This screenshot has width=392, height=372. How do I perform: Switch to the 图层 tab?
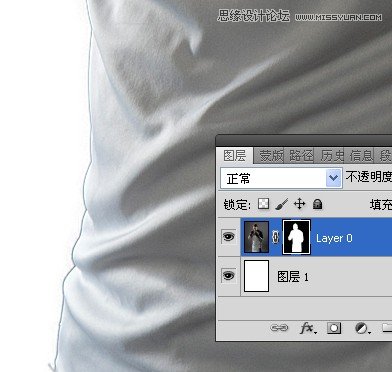(x=234, y=156)
